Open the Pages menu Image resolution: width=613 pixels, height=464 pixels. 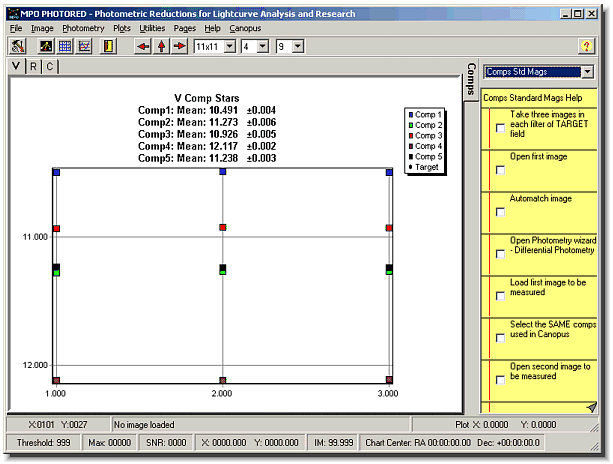coord(185,28)
